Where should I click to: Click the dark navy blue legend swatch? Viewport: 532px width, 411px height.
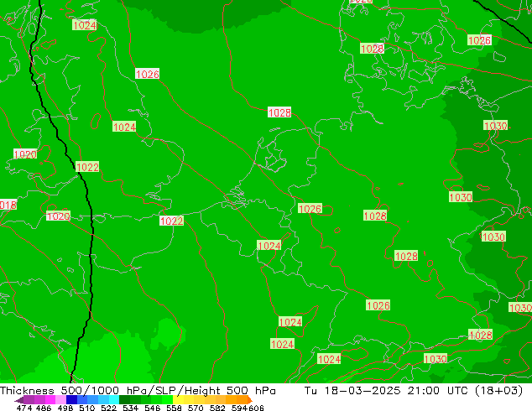coord(70,399)
